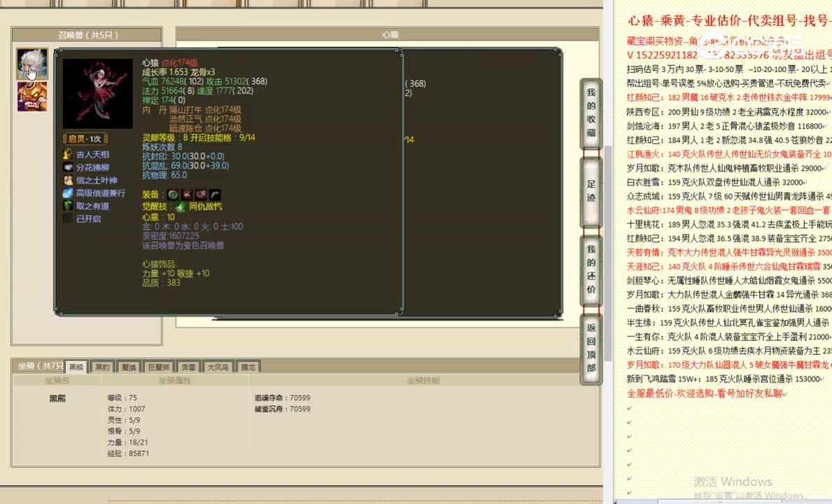Click the 陕西专区 listing line in the document
Screen dimensions: 832x504
[x=729, y=112]
